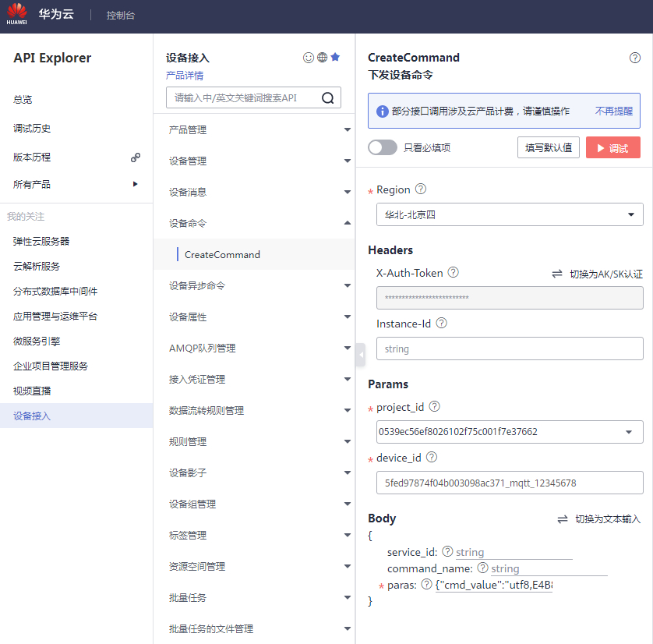Focus the Instance-Id input field
653x644 pixels.
(x=510, y=349)
